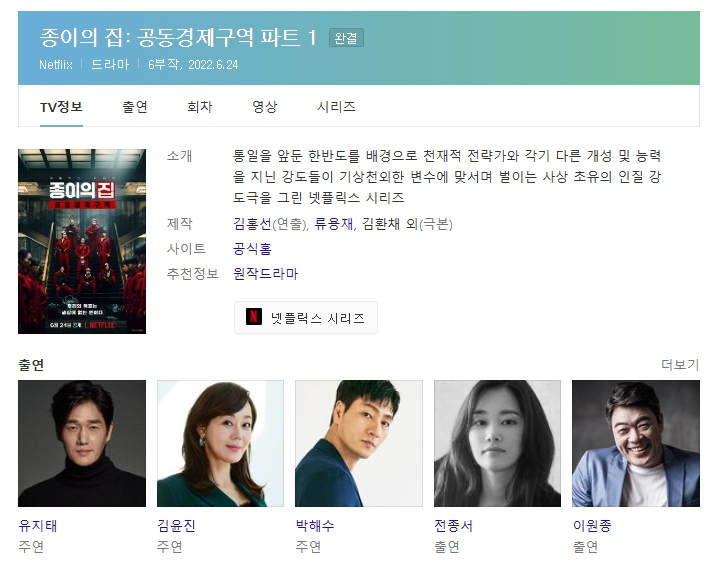Click the 전종서 name link
The height and width of the screenshot is (563, 721).
pos(453,525)
